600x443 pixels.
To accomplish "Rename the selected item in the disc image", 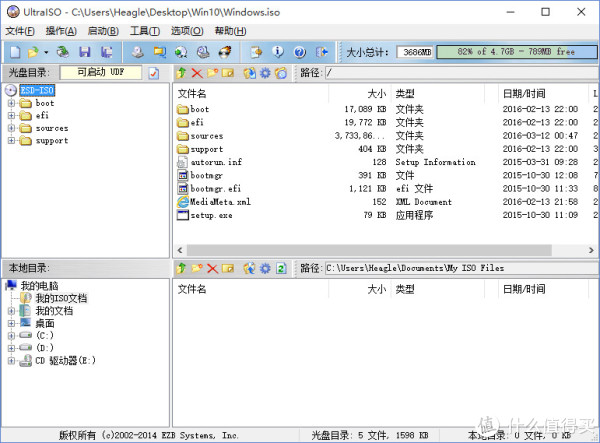I will tap(228, 73).
